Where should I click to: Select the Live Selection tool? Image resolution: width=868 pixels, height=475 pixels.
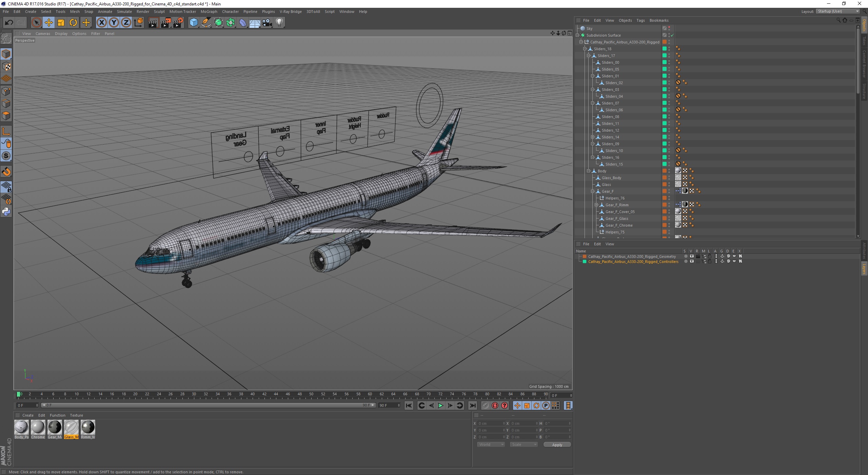36,23
